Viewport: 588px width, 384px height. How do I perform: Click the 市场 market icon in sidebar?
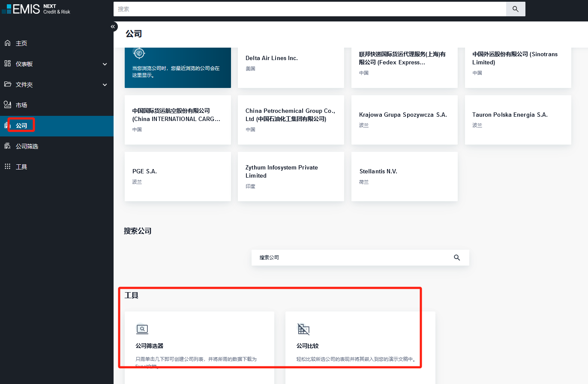[7, 105]
